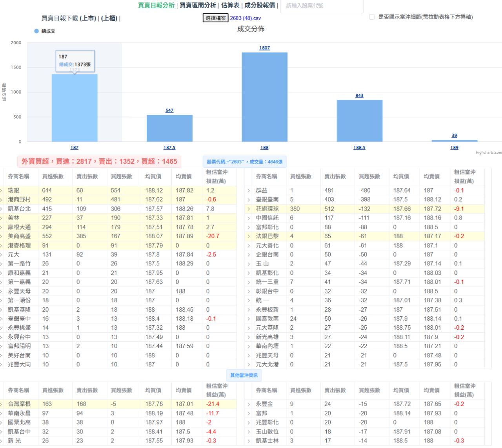This screenshot has width=502, height=448.
Task: Tick the 是否顯示當沖細節 checkbox
Action: 372,17
